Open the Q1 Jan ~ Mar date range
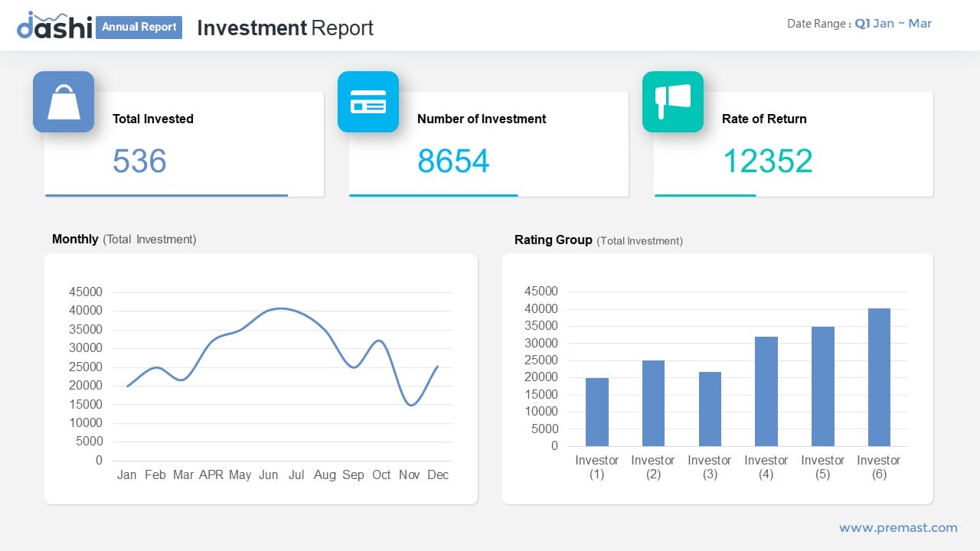The image size is (980, 551). tap(893, 24)
